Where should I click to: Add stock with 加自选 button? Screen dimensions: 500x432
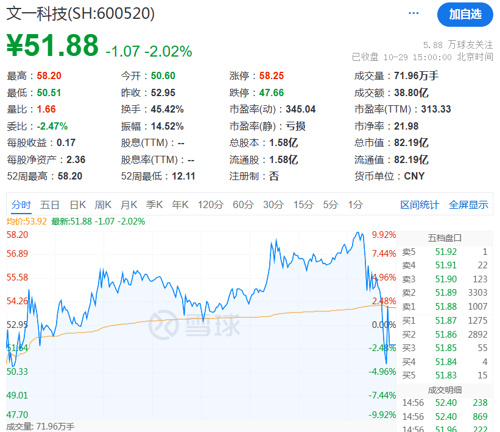pyautogui.click(x=465, y=14)
